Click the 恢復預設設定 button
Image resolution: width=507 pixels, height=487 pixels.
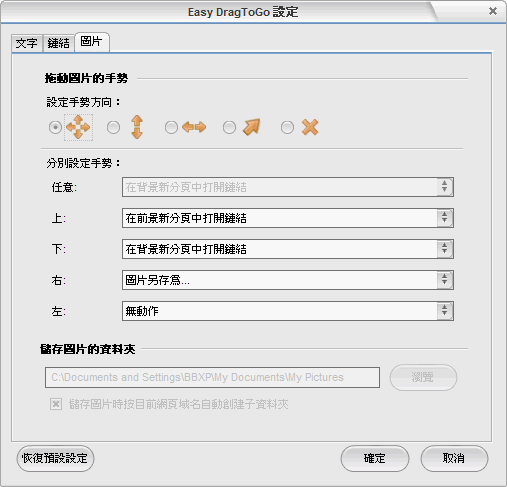(x=55, y=458)
